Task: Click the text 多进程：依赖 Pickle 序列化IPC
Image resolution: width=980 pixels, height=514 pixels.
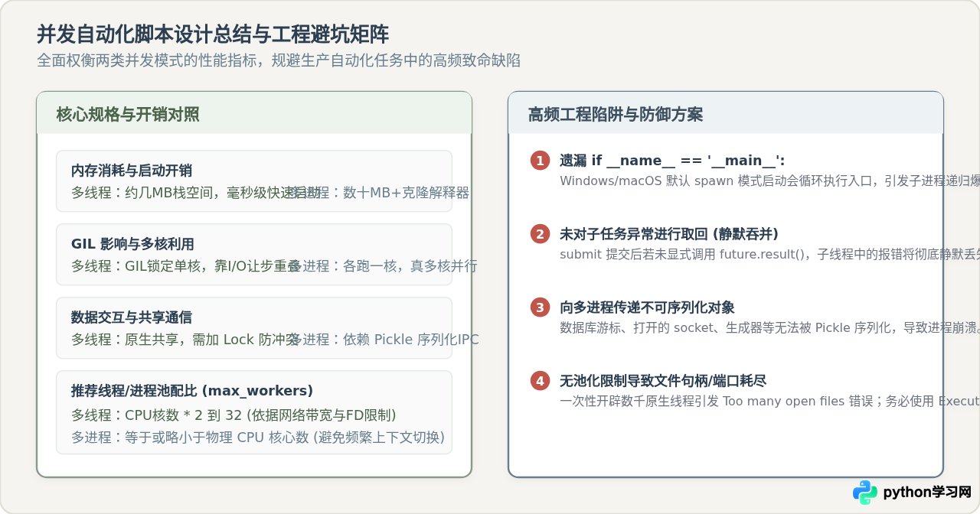Action: pyautogui.click(x=383, y=340)
